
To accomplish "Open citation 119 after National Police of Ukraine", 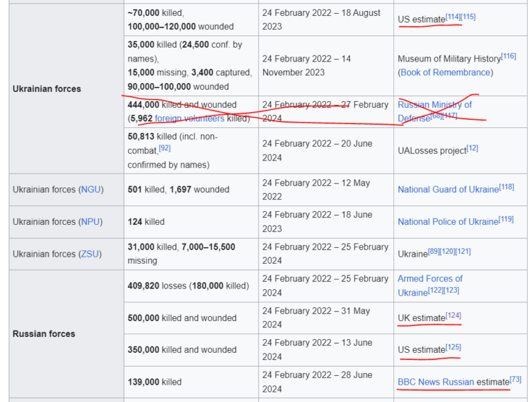I will click(506, 219).
